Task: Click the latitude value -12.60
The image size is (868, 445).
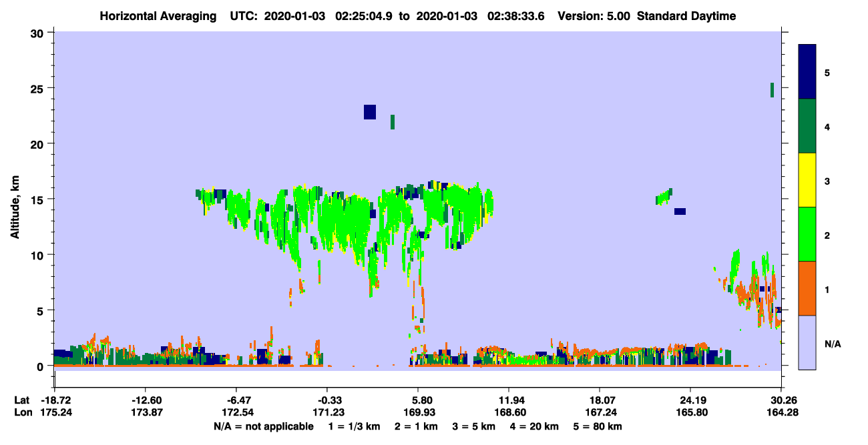Action: 146,400
